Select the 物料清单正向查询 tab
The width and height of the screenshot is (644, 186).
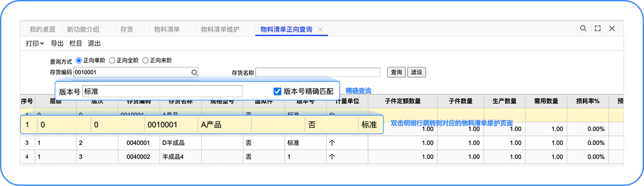pos(286,30)
